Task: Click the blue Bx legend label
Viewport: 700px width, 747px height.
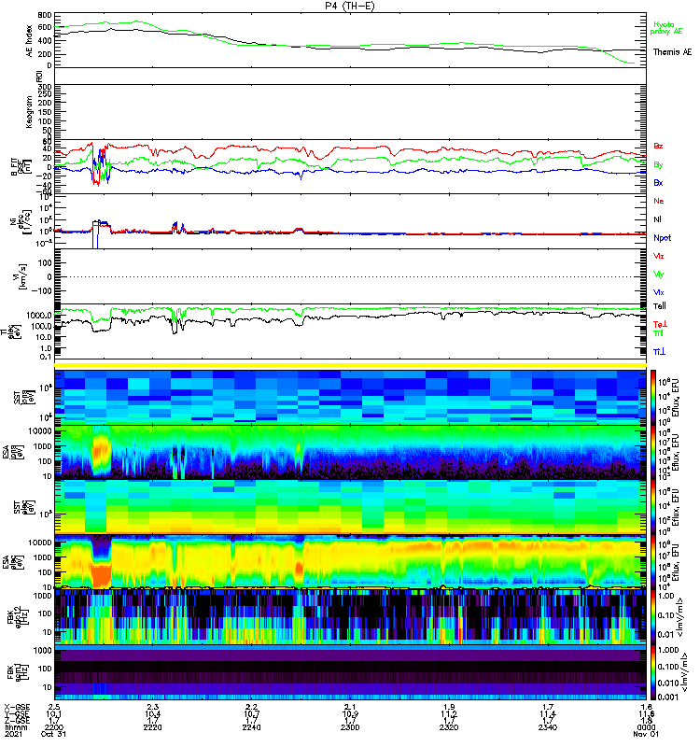Action: [x=658, y=183]
